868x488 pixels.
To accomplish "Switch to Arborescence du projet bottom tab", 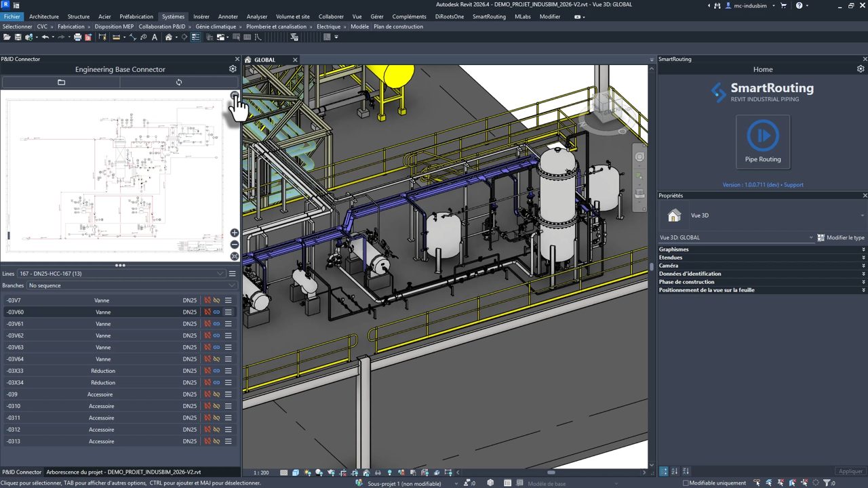I will point(123,472).
